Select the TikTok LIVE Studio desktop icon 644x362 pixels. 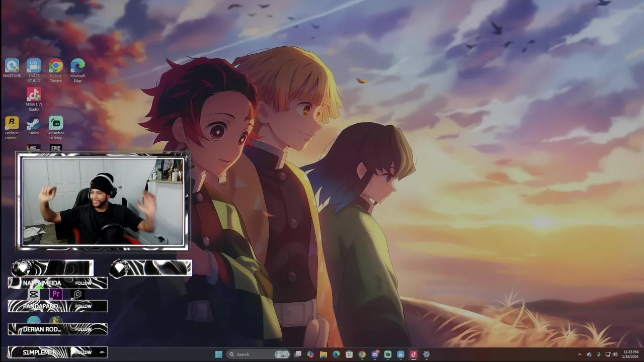click(34, 99)
